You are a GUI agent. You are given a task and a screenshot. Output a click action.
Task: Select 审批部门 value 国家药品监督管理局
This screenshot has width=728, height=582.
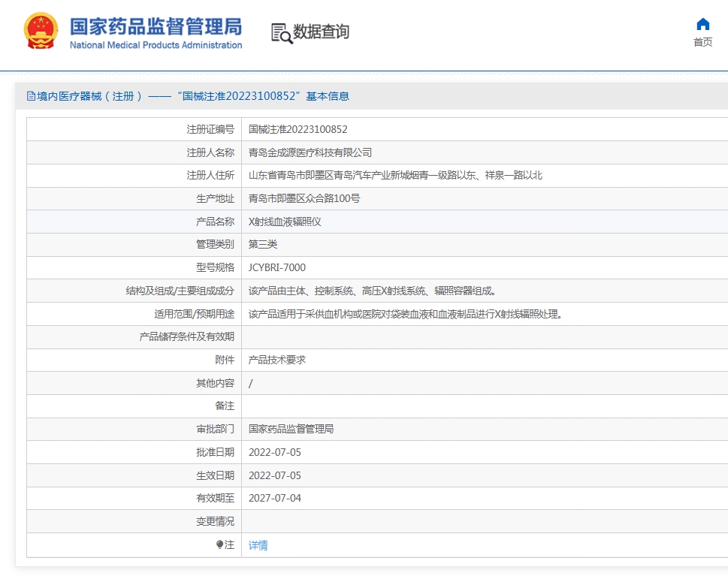(x=291, y=429)
